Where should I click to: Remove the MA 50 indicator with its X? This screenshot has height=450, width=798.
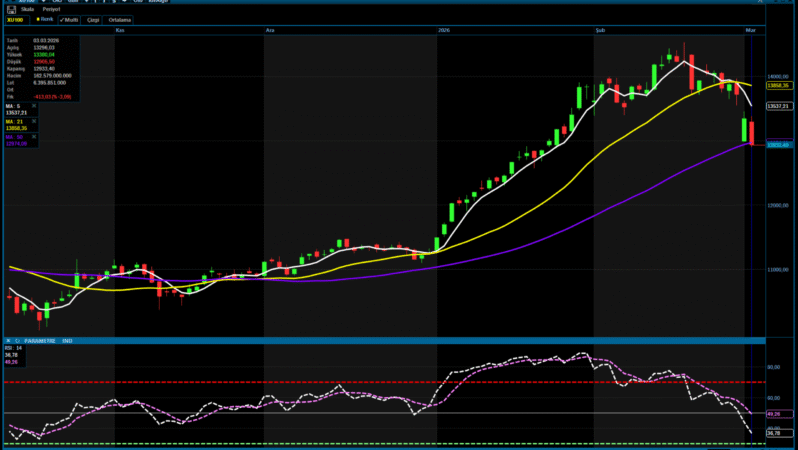35,135
